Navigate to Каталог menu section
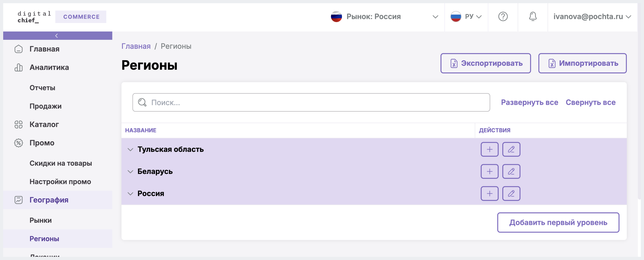Screen dimensions: 644x260 [44, 124]
